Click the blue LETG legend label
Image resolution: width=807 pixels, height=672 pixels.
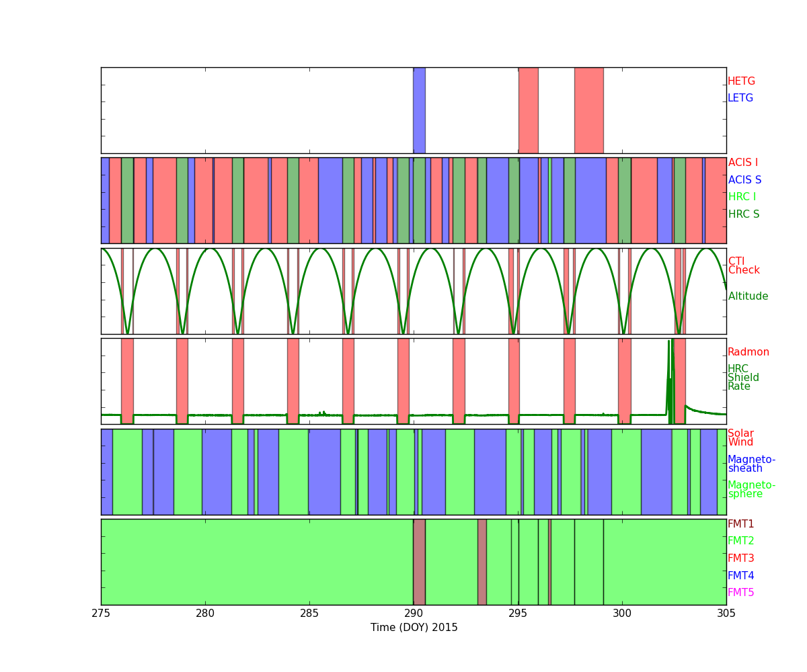tap(740, 98)
